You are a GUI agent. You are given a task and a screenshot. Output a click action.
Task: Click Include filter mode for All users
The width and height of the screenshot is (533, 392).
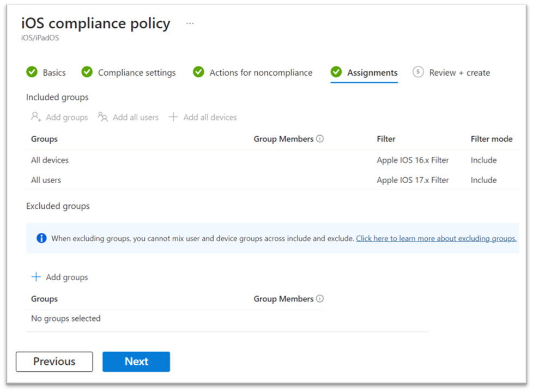[x=483, y=180]
